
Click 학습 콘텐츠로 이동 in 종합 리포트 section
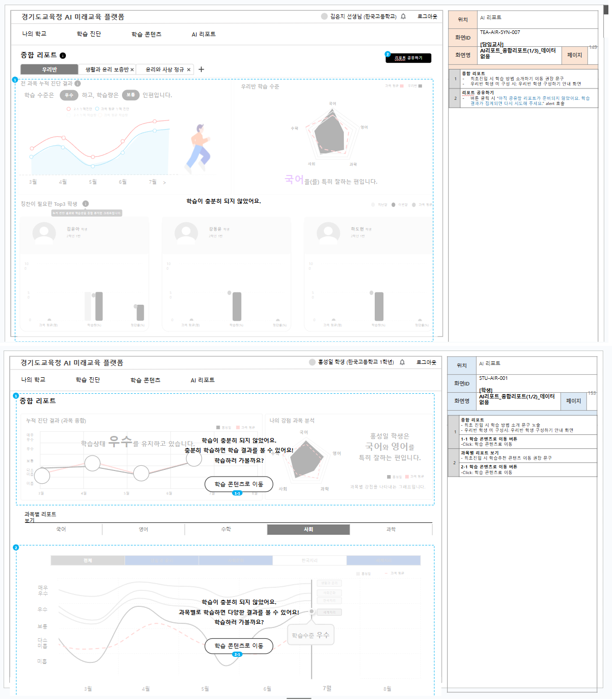(x=239, y=484)
